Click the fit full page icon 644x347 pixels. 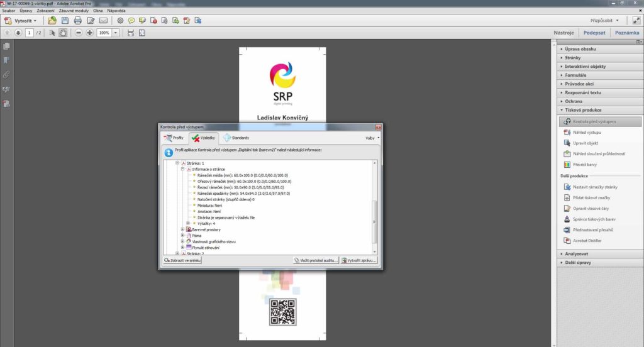[142, 33]
